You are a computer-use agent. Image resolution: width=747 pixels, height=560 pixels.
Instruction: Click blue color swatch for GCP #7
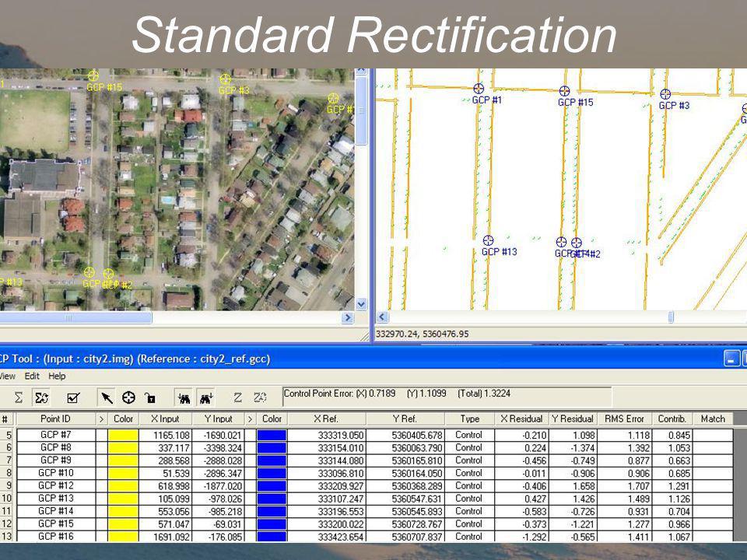coord(272,436)
